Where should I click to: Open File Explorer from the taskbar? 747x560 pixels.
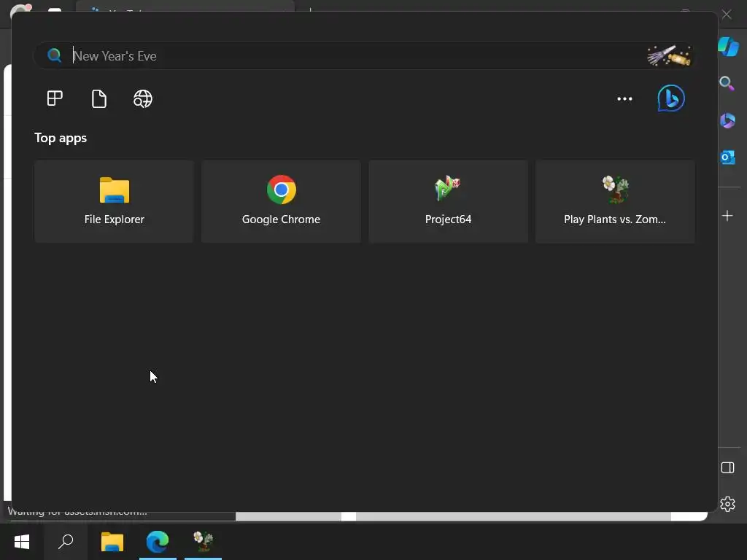(112, 542)
